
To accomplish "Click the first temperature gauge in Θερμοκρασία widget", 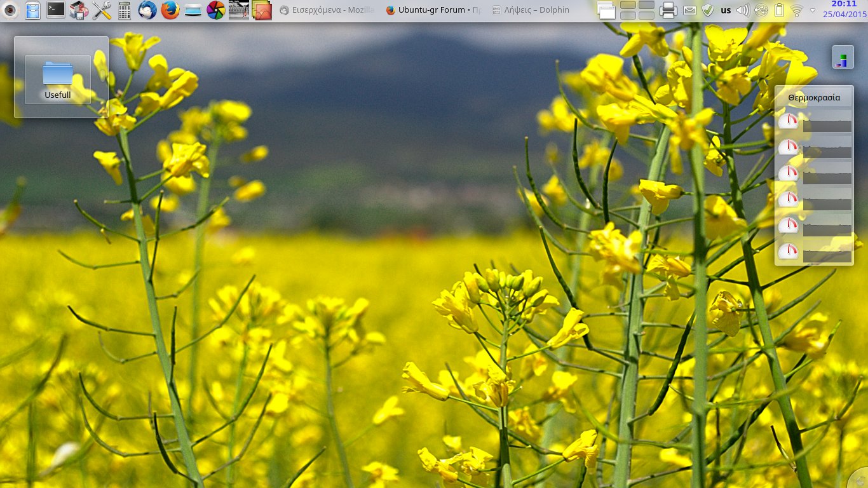I will (789, 121).
